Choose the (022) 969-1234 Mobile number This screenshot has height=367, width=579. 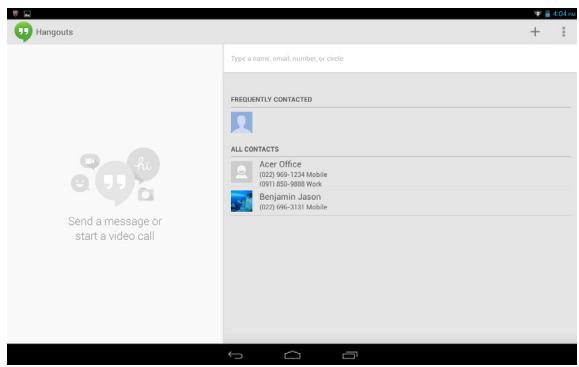point(293,175)
